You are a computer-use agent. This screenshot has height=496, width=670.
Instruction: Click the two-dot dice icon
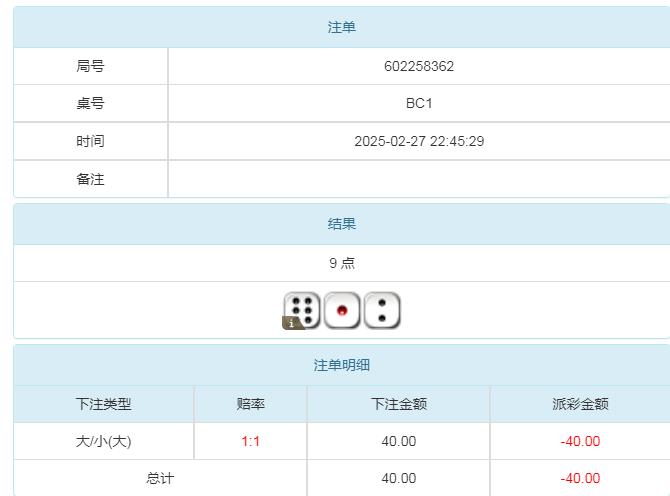pyautogui.click(x=382, y=311)
